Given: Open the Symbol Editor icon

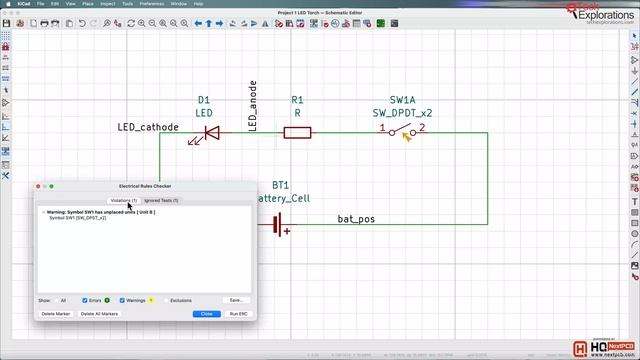Looking at the screenshot, I should (279, 24).
